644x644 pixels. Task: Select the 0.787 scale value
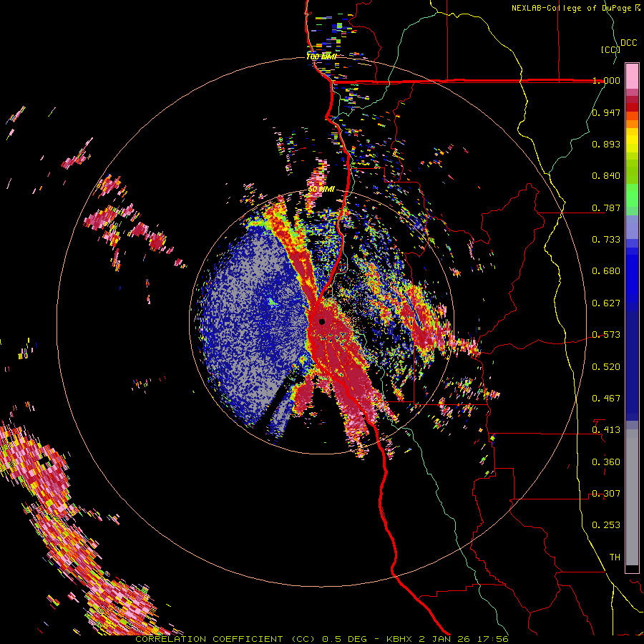(x=606, y=208)
